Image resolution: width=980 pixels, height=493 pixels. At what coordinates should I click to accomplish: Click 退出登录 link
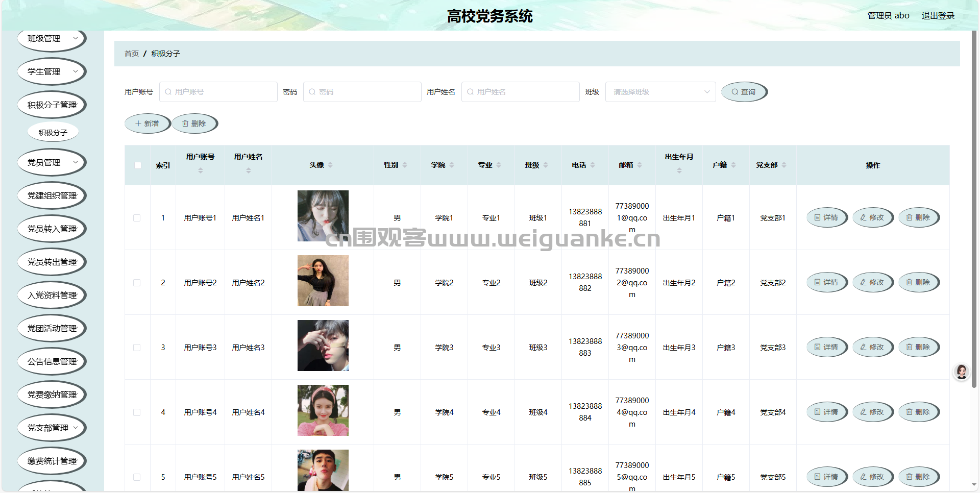938,15
